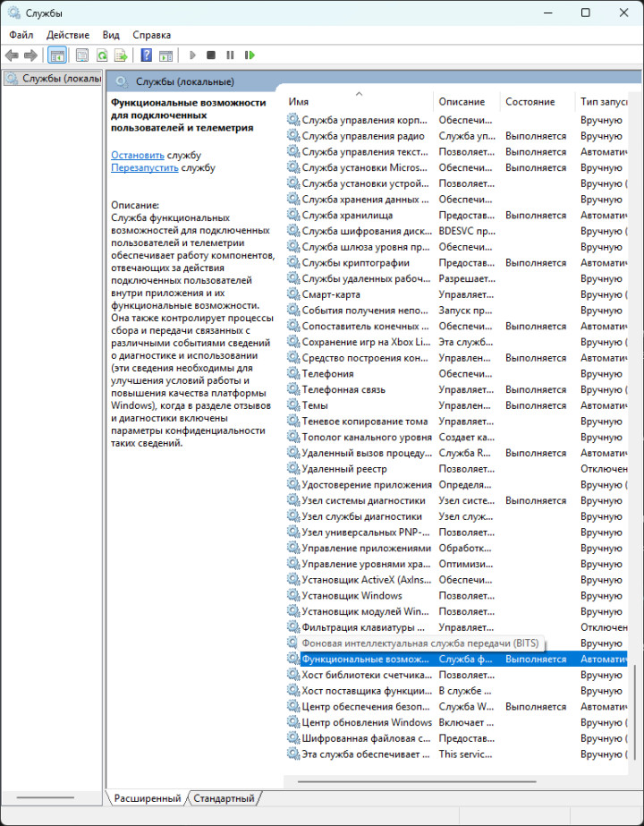Sort by the Состояние column header
Image resolution: width=644 pixels, height=826 pixels.
(530, 102)
